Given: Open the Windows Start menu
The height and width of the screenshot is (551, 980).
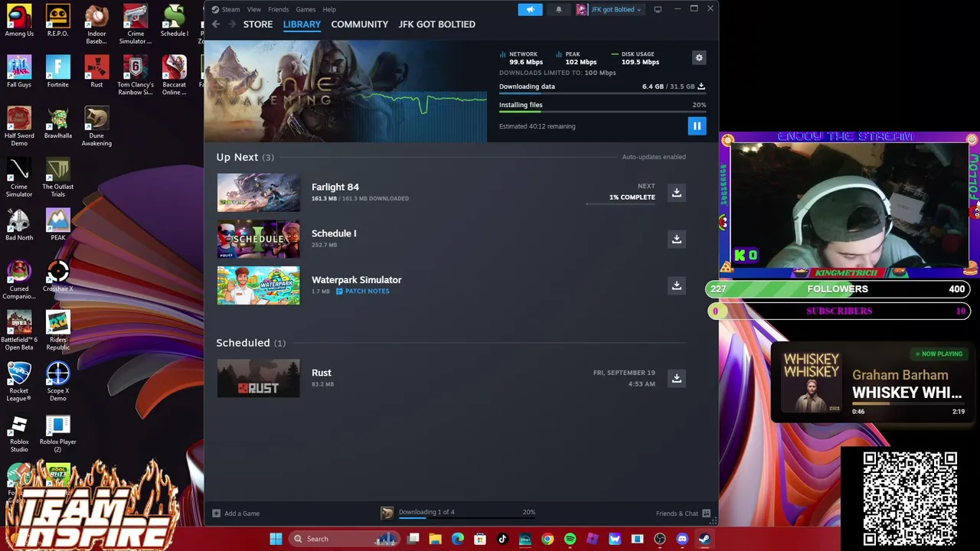Looking at the screenshot, I should pyautogui.click(x=276, y=539).
